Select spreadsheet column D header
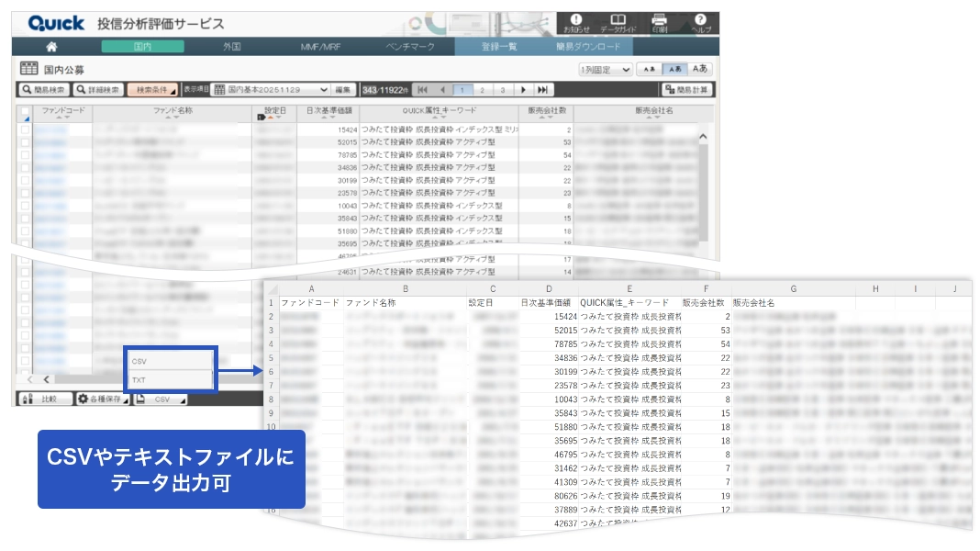980x551 pixels. (x=549, y=289)
